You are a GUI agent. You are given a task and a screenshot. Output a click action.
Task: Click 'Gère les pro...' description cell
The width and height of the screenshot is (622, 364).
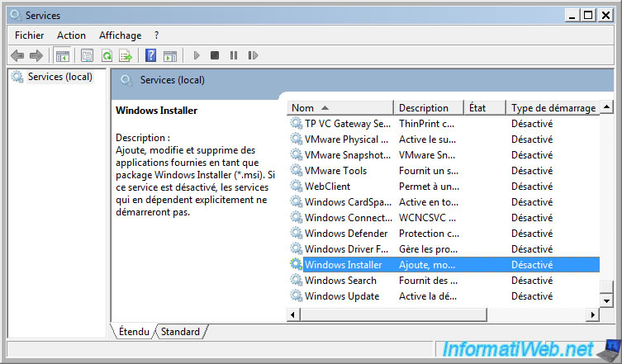[428, 249]
